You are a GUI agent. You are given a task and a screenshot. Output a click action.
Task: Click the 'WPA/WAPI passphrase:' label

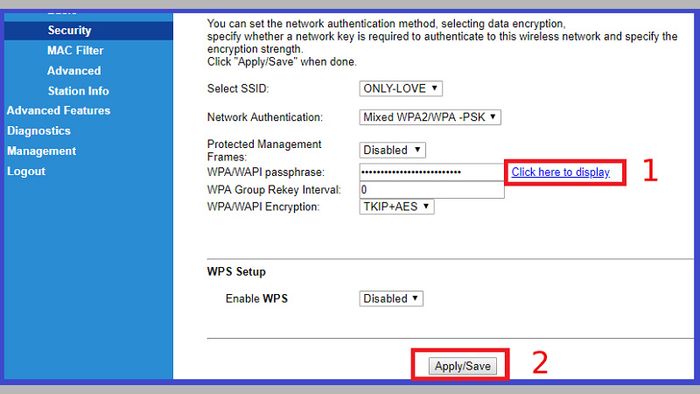pos(266,172)
